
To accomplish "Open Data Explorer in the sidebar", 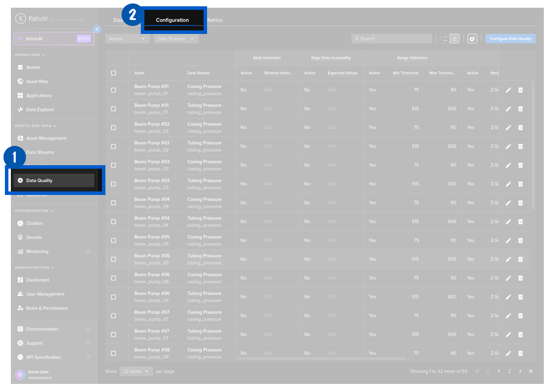I will pos(40,110).
